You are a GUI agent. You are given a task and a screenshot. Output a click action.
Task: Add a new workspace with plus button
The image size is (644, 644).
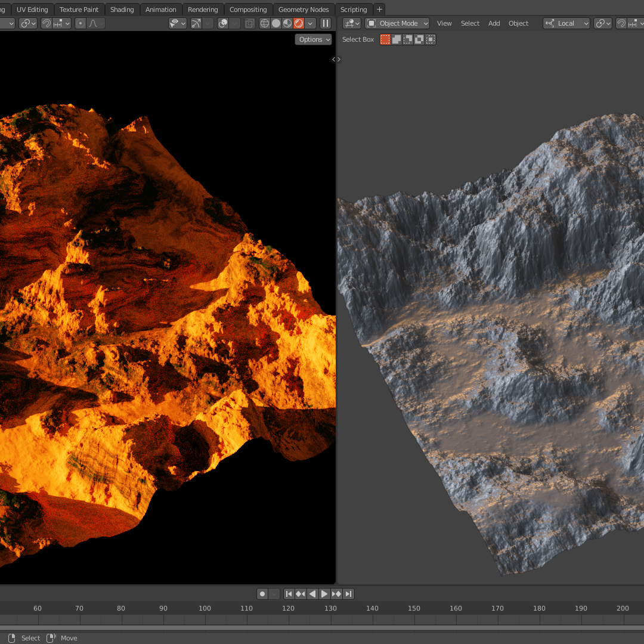(x=379, y=9)
